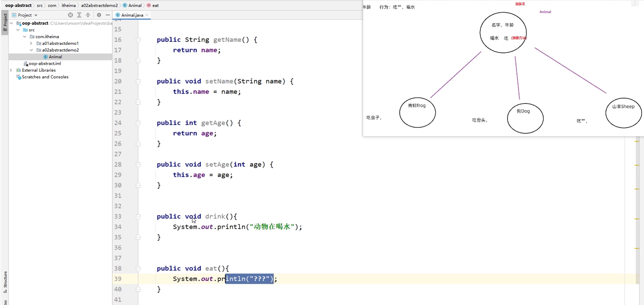Click the Collapse All icon in Project panel

pos(88,15)
